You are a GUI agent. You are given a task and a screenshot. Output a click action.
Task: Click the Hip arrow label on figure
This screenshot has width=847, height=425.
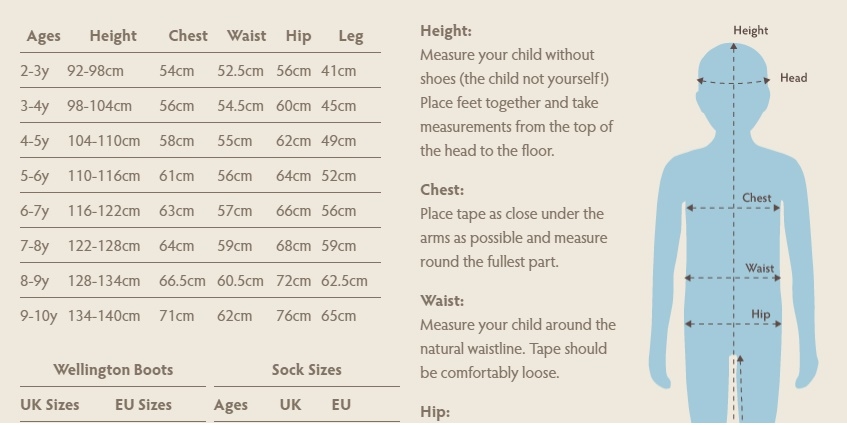(x=761, y=315)
